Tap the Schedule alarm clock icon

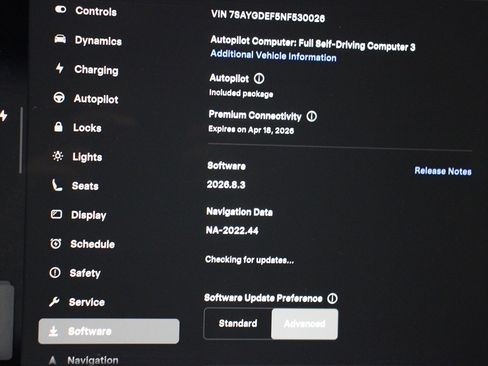[56, 243]
